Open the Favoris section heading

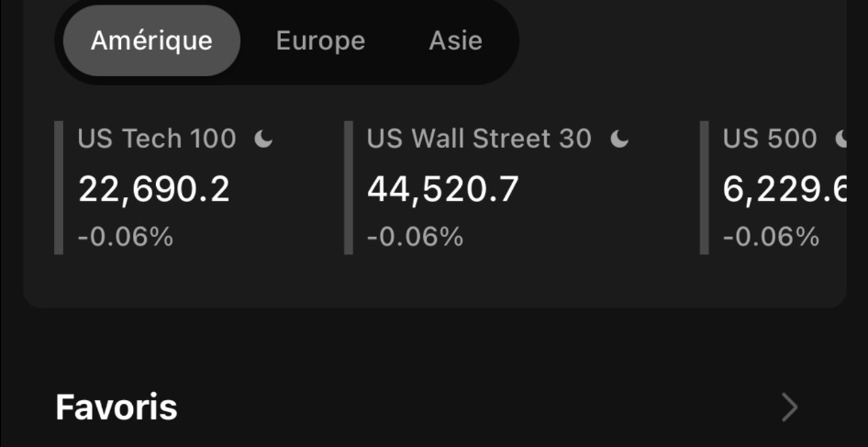(117, 407)
